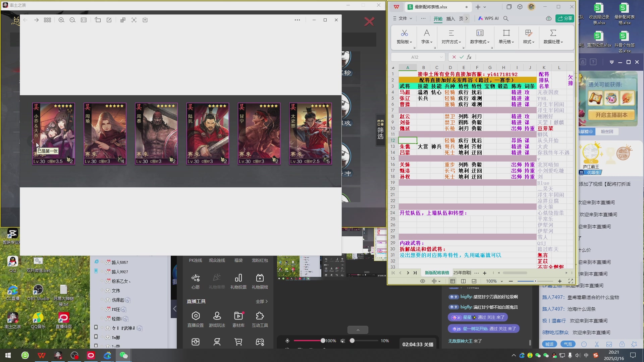Mute the speaker in streaming audio bar
Screen dimensions: 644x362
tap(343, 341)
